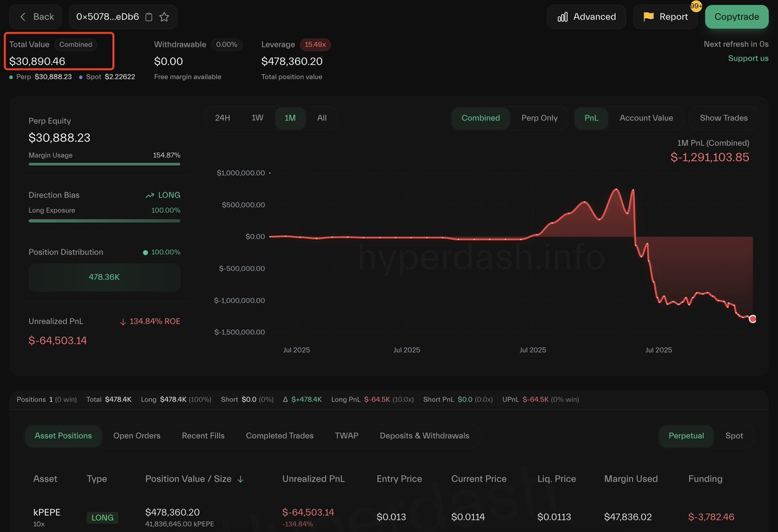This screenshot has width=778, height=532.
Task: Open the Deposits & Withdrawals tab
Action: click(x=425, y=435)
